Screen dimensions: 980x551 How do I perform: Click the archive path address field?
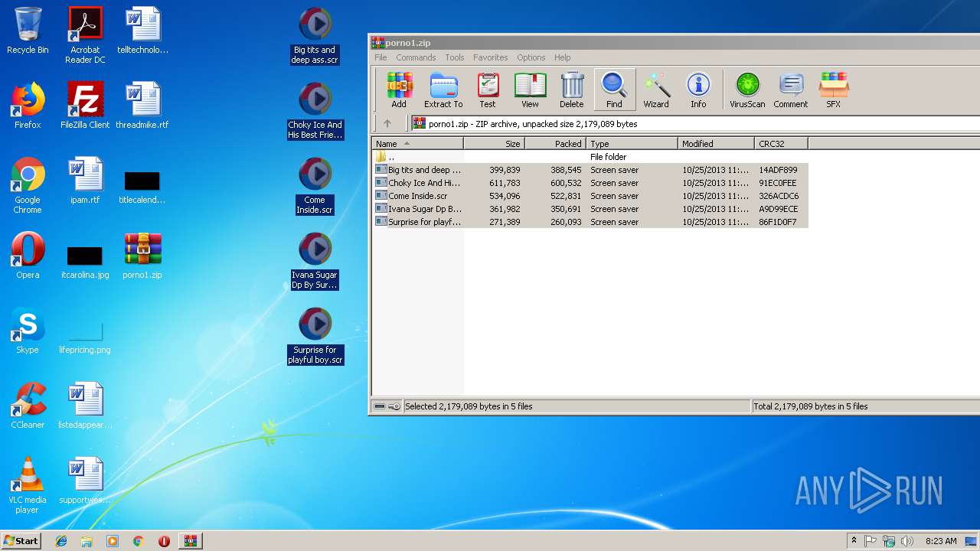tap(695, 123)
